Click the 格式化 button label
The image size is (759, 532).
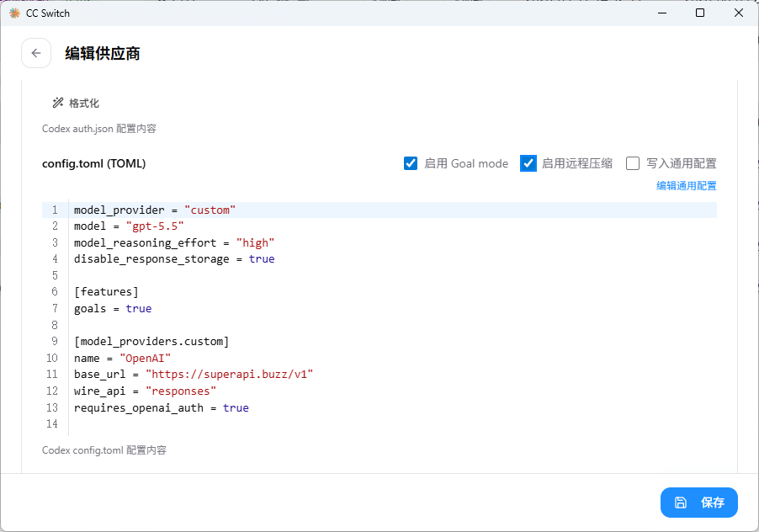84,103
